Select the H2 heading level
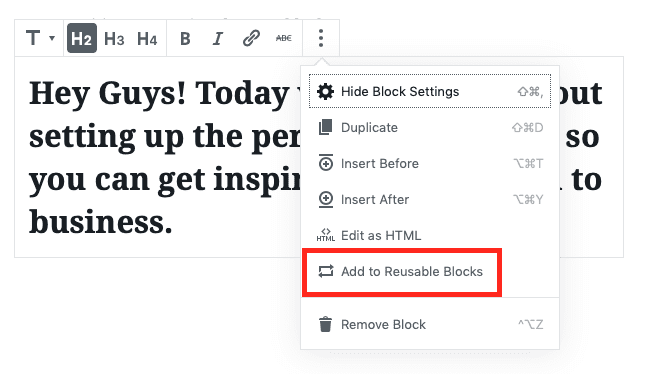 tap(82, 38)
